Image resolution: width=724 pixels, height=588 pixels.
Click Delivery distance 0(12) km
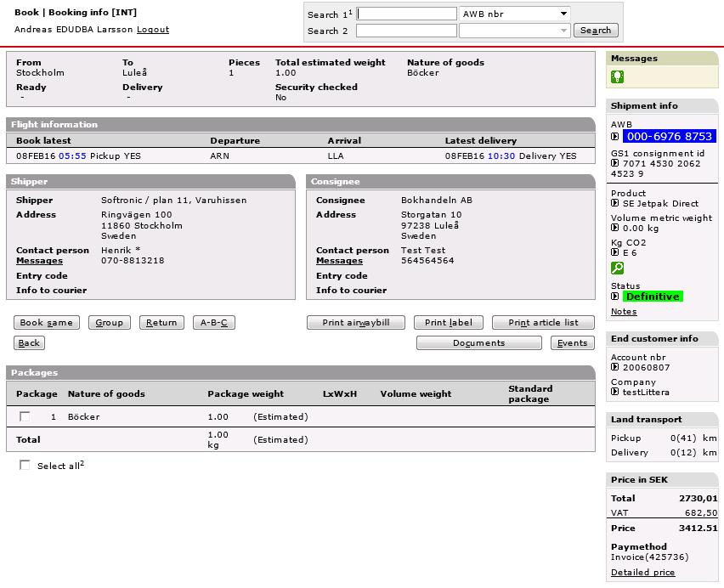[693, 453]
